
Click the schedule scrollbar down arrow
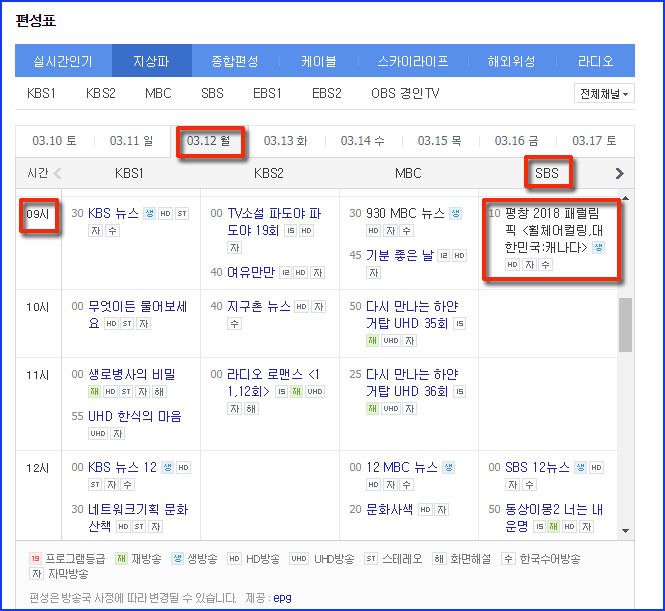point(625,530)
